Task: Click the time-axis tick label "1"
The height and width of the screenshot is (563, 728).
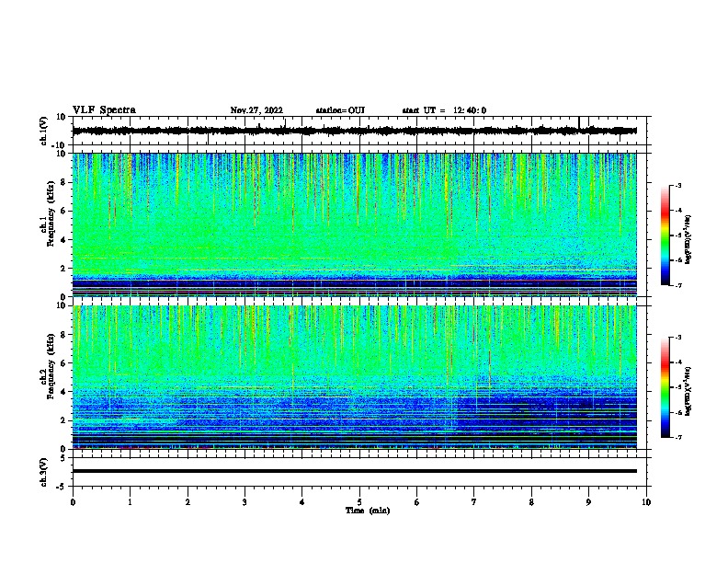Action: 130,502
